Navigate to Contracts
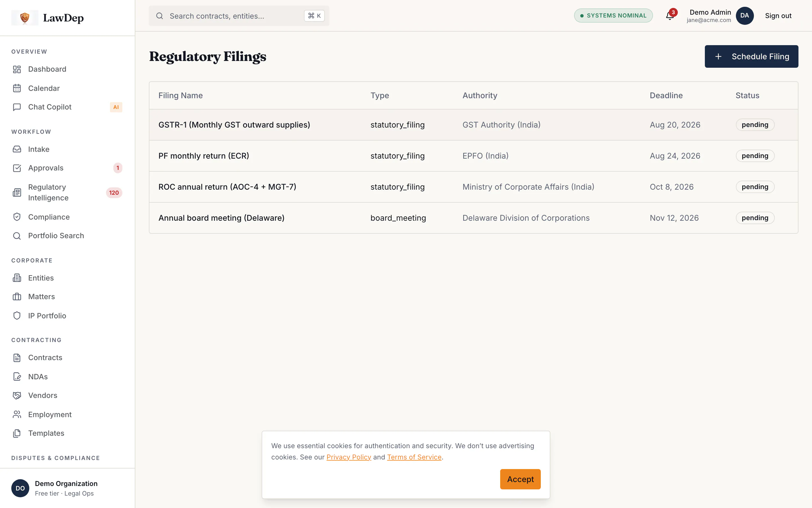 [x=67, y=358]
